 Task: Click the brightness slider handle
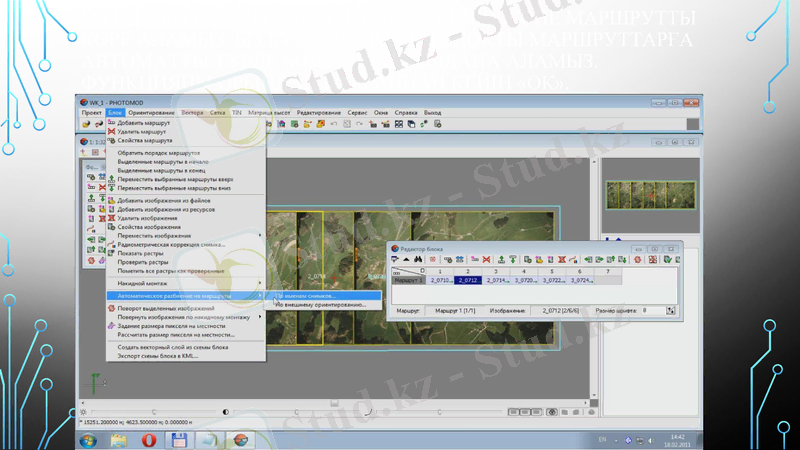[154, 412]
